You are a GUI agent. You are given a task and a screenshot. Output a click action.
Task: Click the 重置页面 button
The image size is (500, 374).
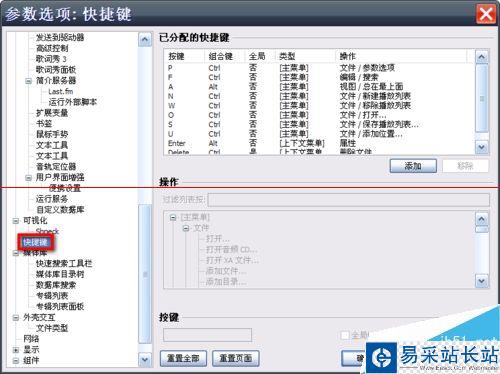[x=236, y=358]
